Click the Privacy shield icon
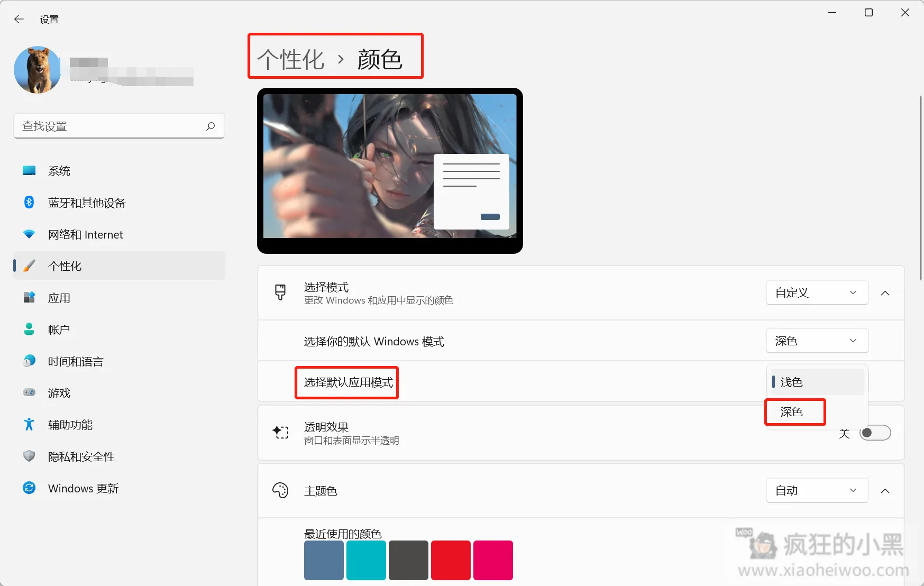The width and height of the screenshot is (924, 586). tap(29, 456)
